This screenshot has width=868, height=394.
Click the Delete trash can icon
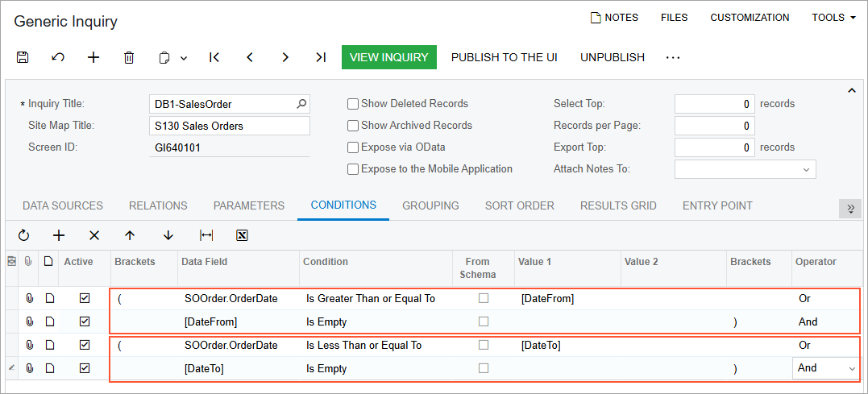click(x=129, y=57)
